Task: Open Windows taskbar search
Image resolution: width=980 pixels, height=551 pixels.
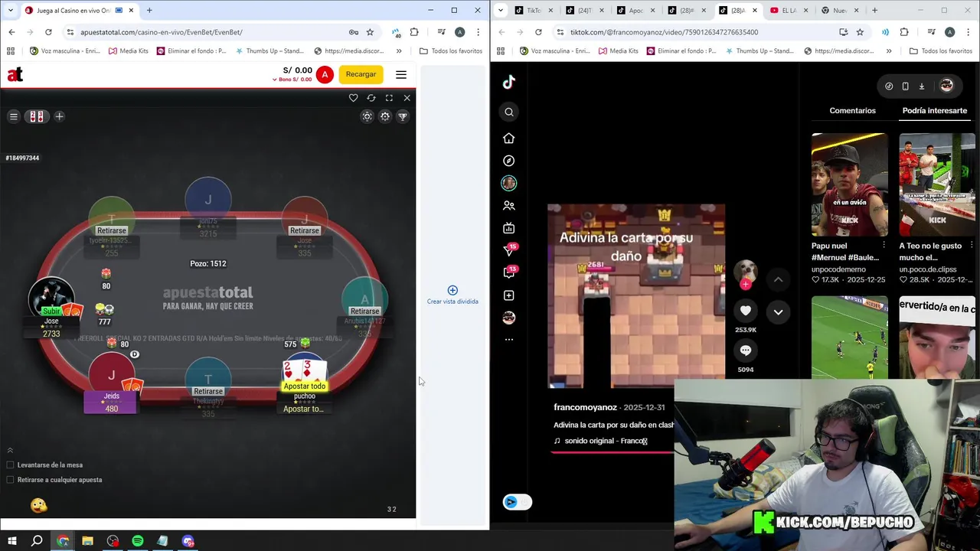Action: click(37, 541)
